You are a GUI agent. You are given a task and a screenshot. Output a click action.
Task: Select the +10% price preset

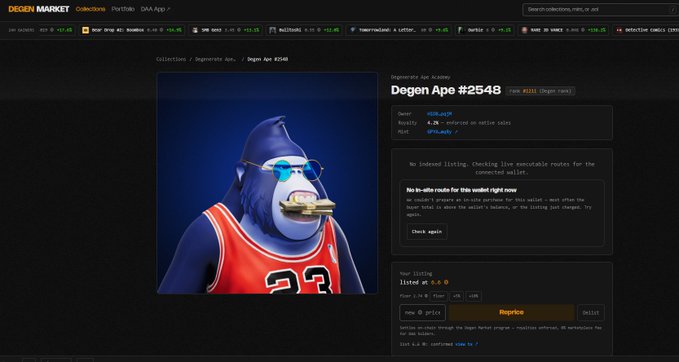pyautogui.click(x=473, y=296)
